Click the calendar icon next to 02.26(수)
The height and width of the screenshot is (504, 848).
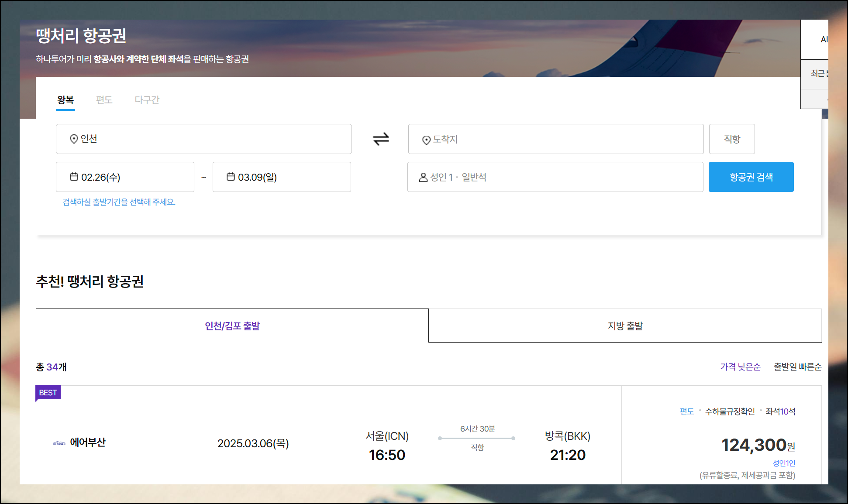pos(74,177)
